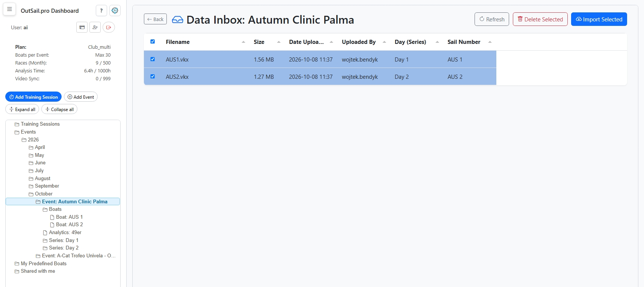
Task: Click the add user icon
Action: click(x=95, y=27)
